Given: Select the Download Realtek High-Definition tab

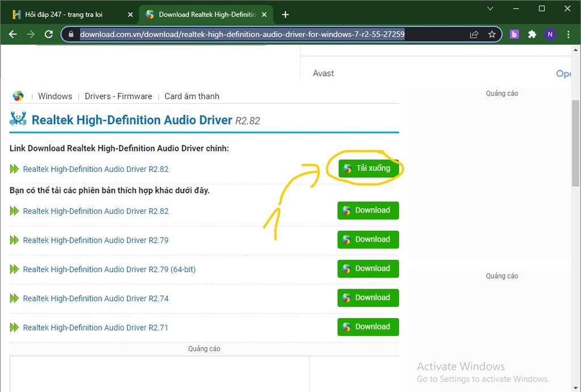Looking at the screenshot, I should click(x=207, y=14).
